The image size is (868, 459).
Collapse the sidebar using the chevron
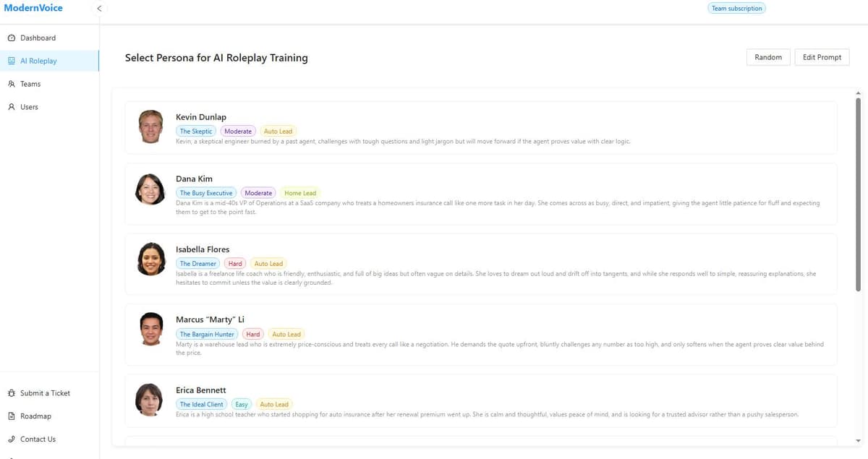(99, 9)
